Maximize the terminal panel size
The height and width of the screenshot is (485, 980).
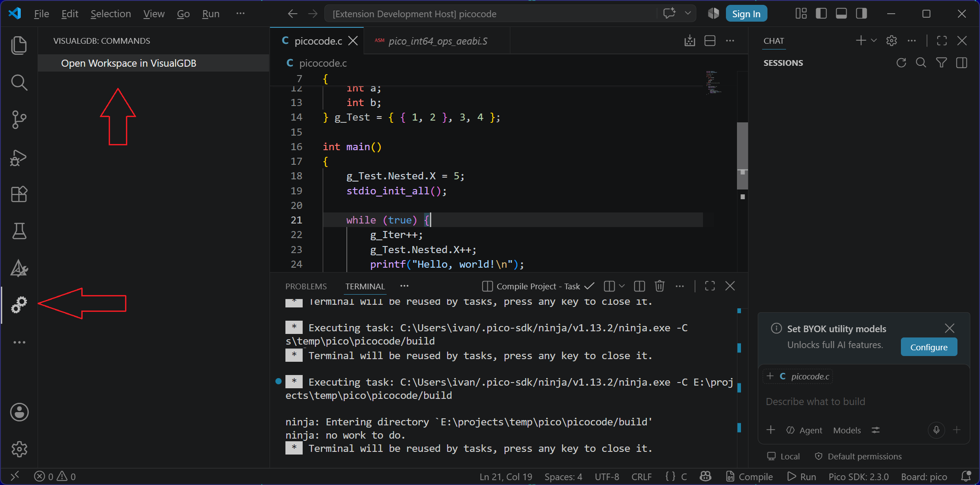point(710,286)
